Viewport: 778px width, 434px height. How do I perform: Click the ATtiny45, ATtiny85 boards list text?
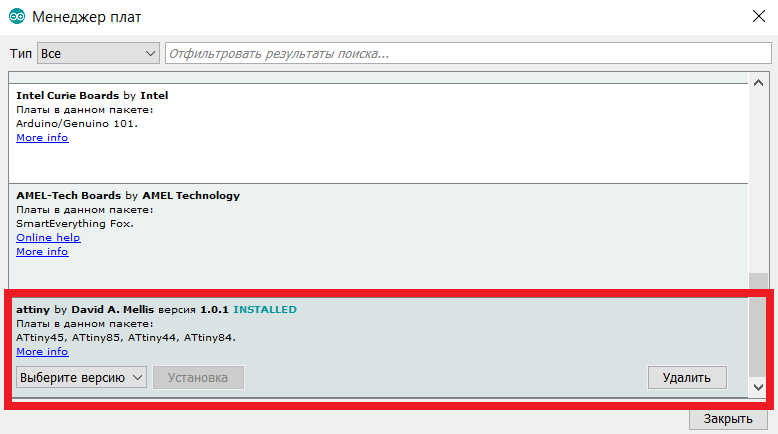point(126,338)
